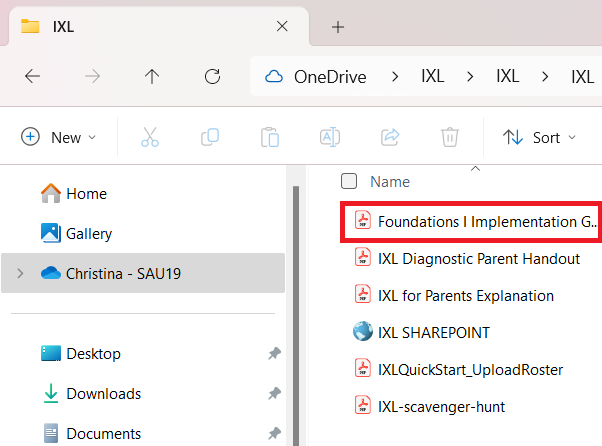602x446 pixels.
Task: Add a new tab with plus button
Action: [x=338, y=27]
